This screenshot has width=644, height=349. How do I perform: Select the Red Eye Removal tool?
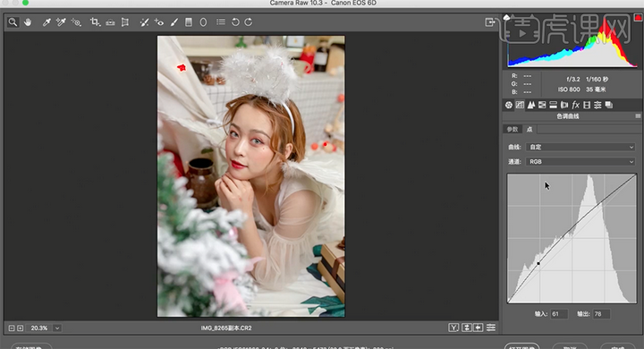[x=159, y=22]
